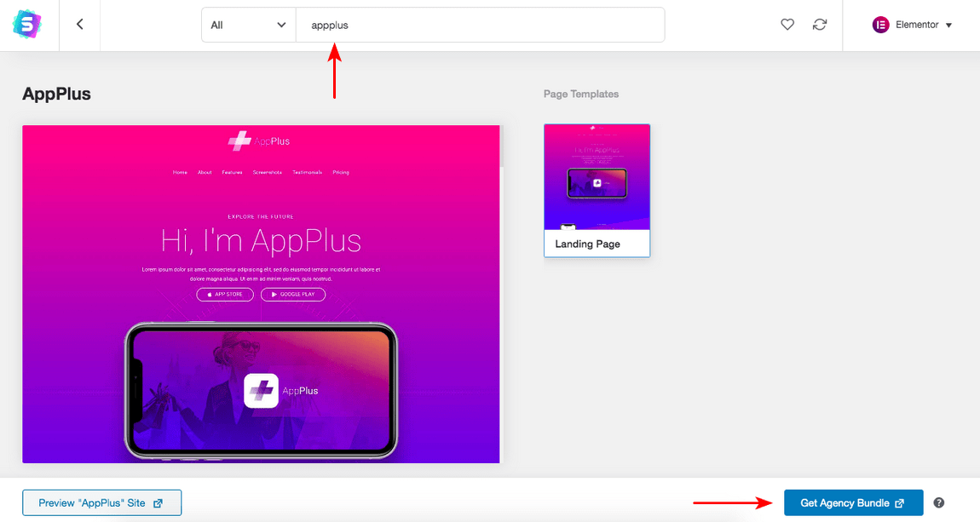This screenshot has height=522, width=980.
Task: Click the chevron in the All filter
Action: 281,25
